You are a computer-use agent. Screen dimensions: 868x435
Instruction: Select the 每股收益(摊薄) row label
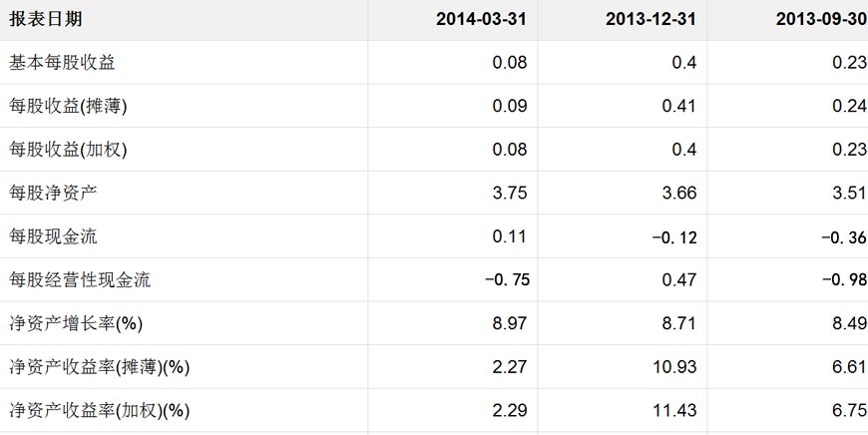coord(69,106)
